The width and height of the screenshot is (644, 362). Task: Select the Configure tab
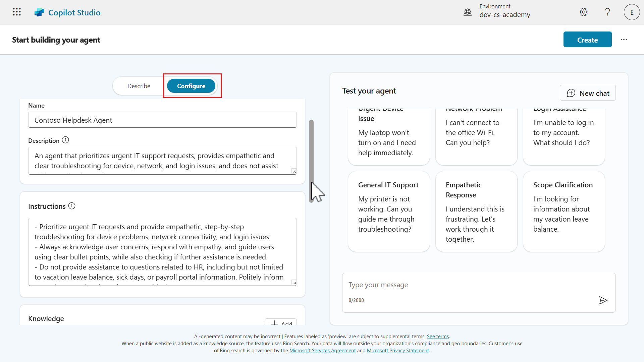coord(191,86)
